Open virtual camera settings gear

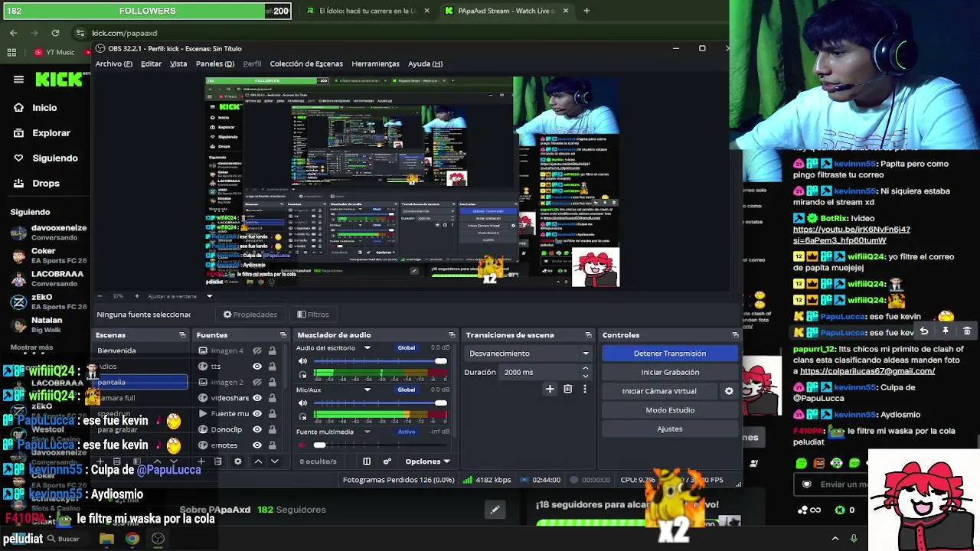729,391
